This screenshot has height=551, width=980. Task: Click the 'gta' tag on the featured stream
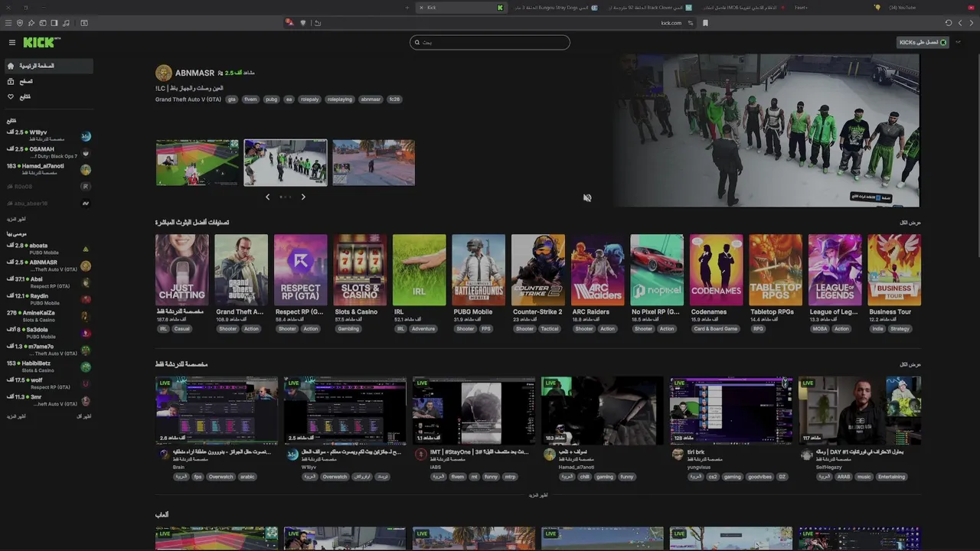[x=231, y=99]
